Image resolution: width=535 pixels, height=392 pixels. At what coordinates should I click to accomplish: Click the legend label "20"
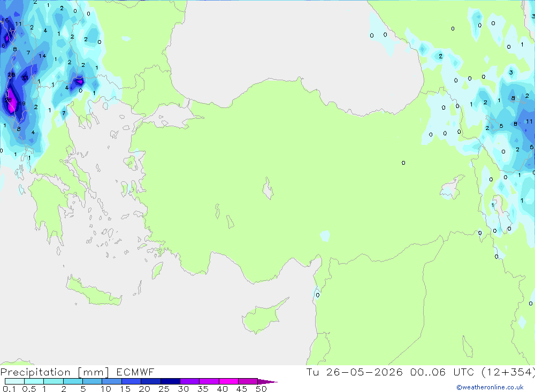[x=144, y=389]
